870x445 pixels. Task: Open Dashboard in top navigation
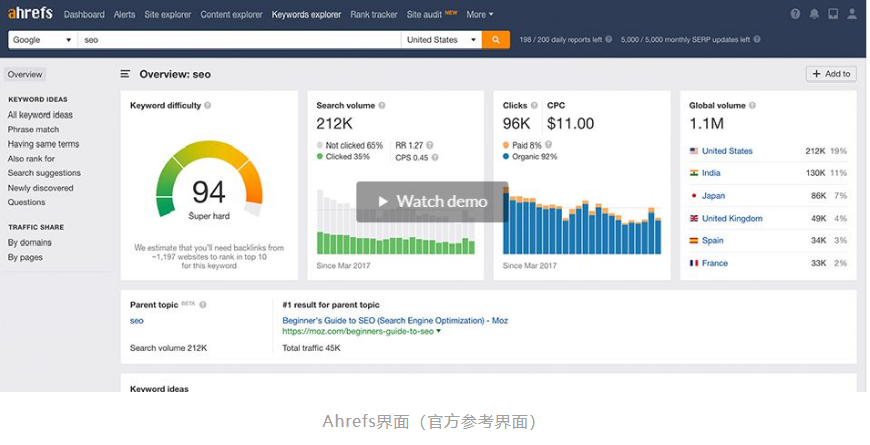pos(84,15)
